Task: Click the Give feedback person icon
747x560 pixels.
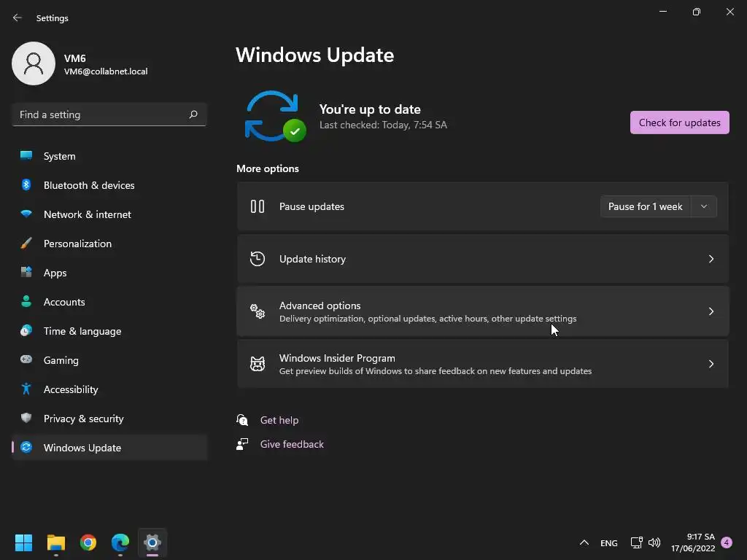Action: point(242,444)
